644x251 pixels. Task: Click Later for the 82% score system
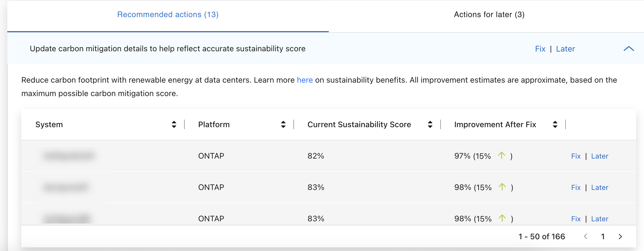[599, 156]
